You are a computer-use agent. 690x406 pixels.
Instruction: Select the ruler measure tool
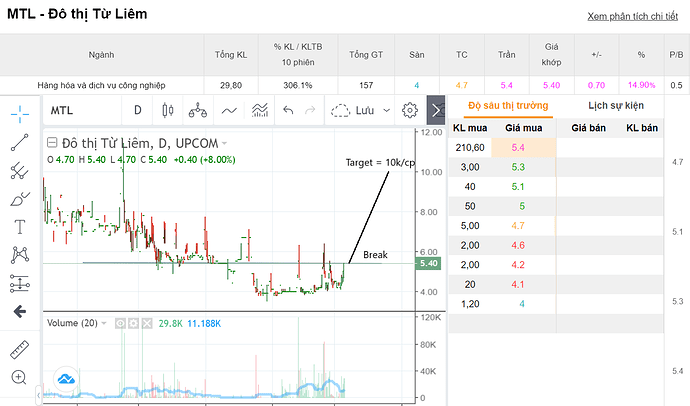tap(19, 350)
